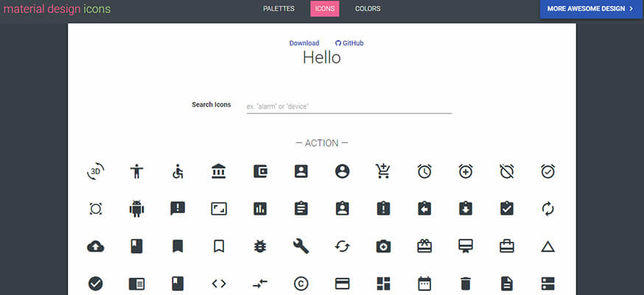Select the change history triangle icon
The height and width of the screenshot is (295, 644).
click(548, 246)
